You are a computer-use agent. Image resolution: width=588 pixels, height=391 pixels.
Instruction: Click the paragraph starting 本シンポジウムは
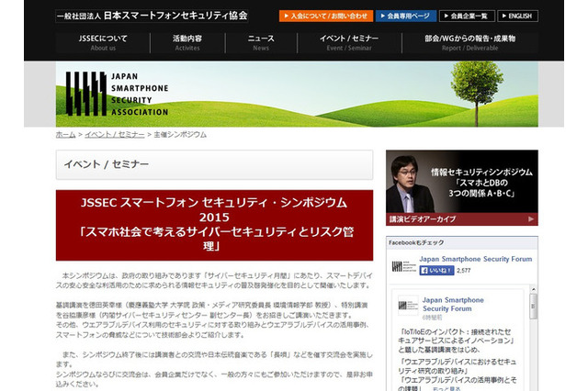point(214,281)
